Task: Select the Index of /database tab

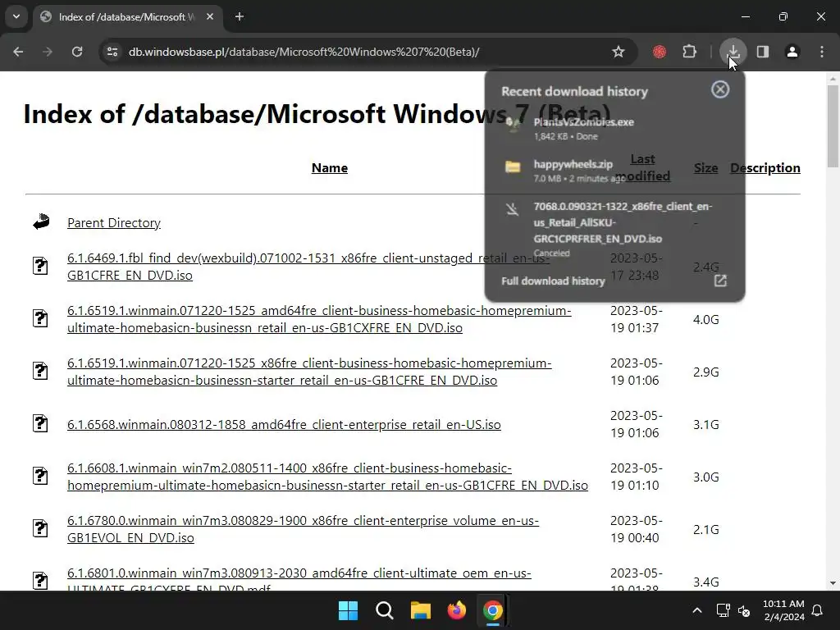Action: coord(127,16)
